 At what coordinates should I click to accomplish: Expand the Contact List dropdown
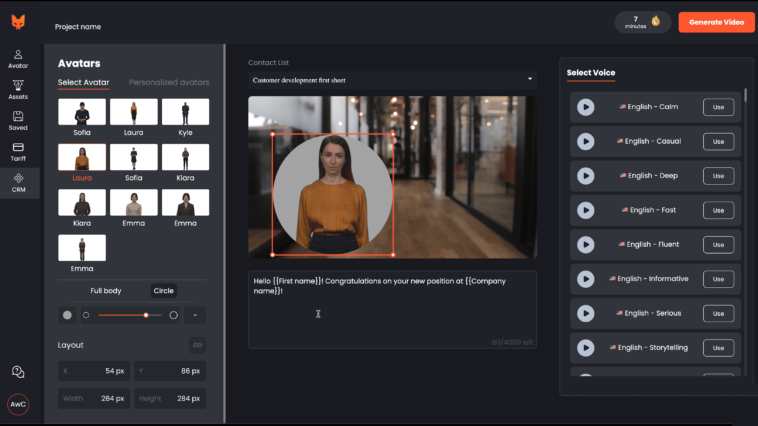pyautogui.click(x=392, y=80)
